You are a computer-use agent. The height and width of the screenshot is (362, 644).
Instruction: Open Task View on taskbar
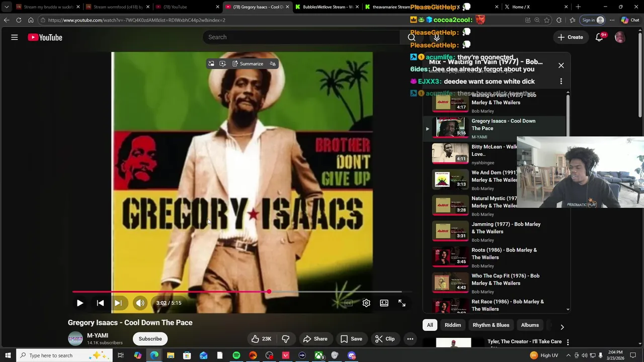(x=121, y=355)
